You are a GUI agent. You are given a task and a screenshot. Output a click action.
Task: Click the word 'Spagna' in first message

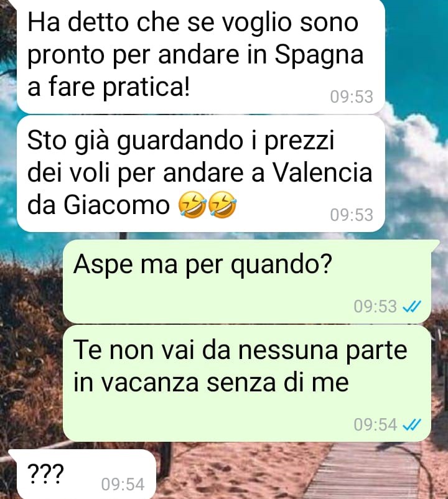tap(319, 57)
